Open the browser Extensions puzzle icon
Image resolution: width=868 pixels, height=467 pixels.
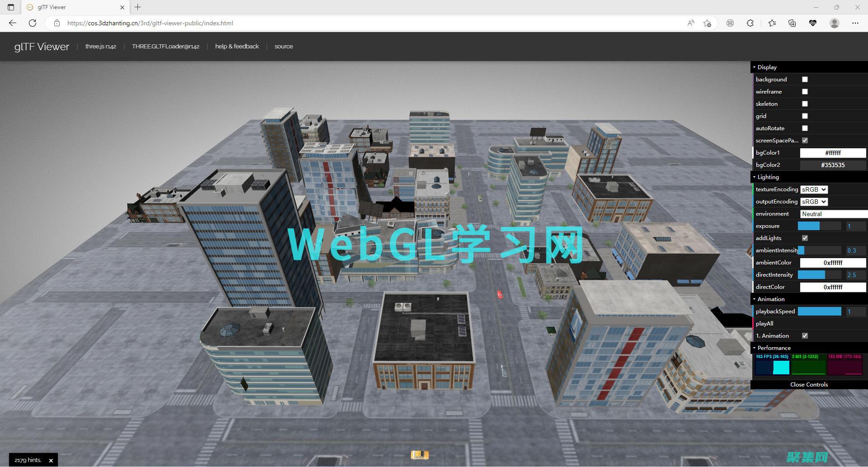[x=750, y=23]
